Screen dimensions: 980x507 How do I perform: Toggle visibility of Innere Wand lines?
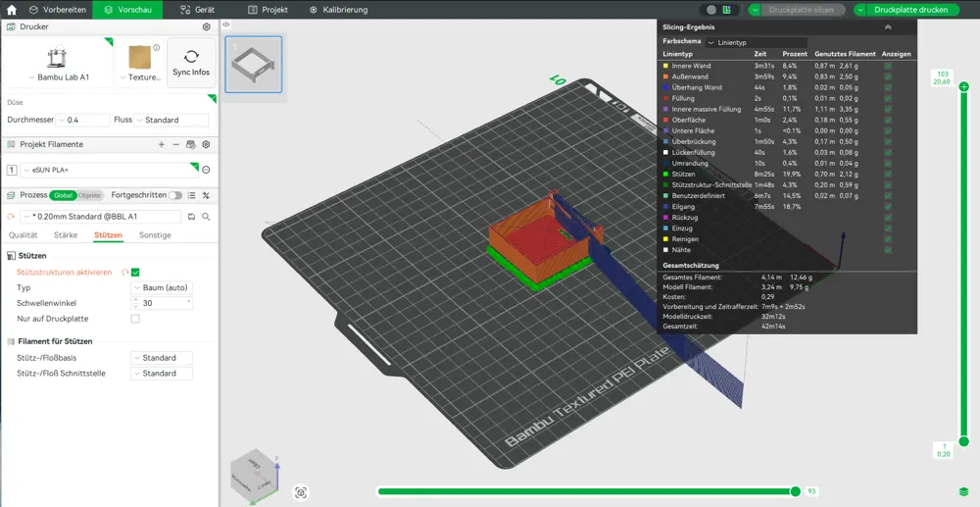(x=888, y=66)
